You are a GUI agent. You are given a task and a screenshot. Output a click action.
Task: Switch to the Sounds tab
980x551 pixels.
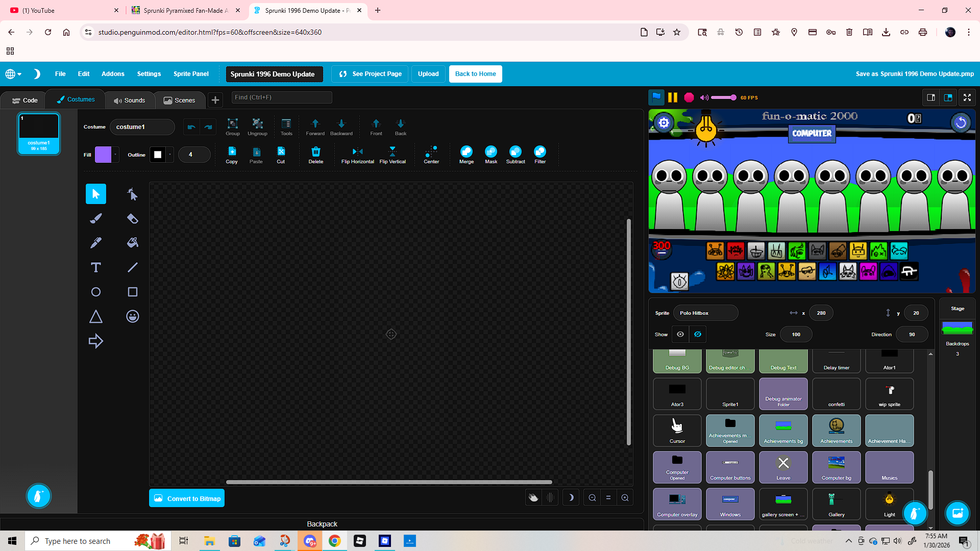[x=130, y=100]
